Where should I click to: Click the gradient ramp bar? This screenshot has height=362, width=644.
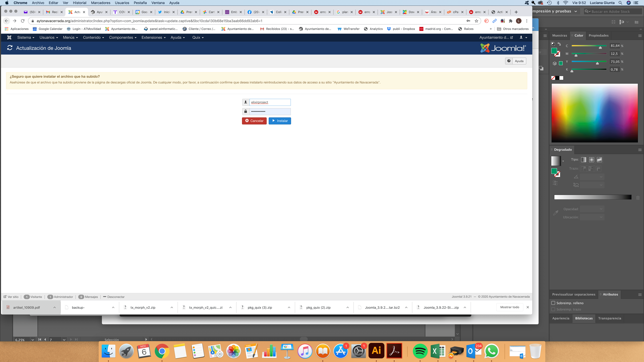point(593,197)
